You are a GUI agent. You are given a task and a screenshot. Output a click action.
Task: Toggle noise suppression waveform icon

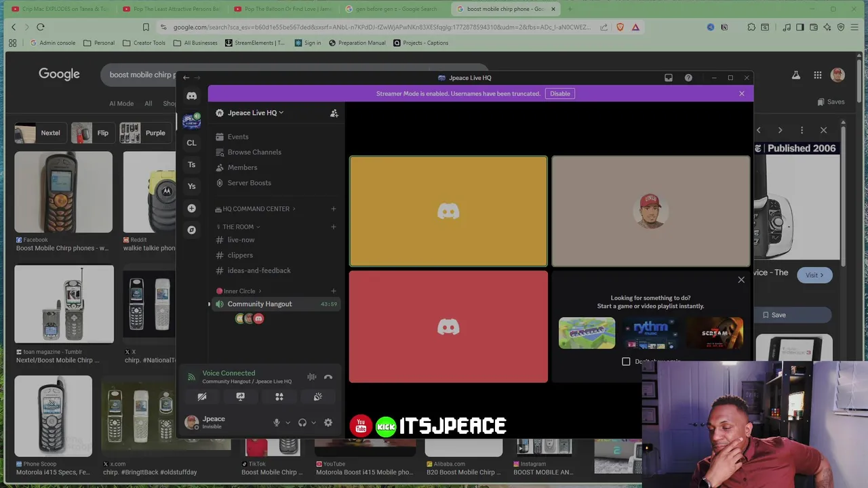click(x=311, y=377)
